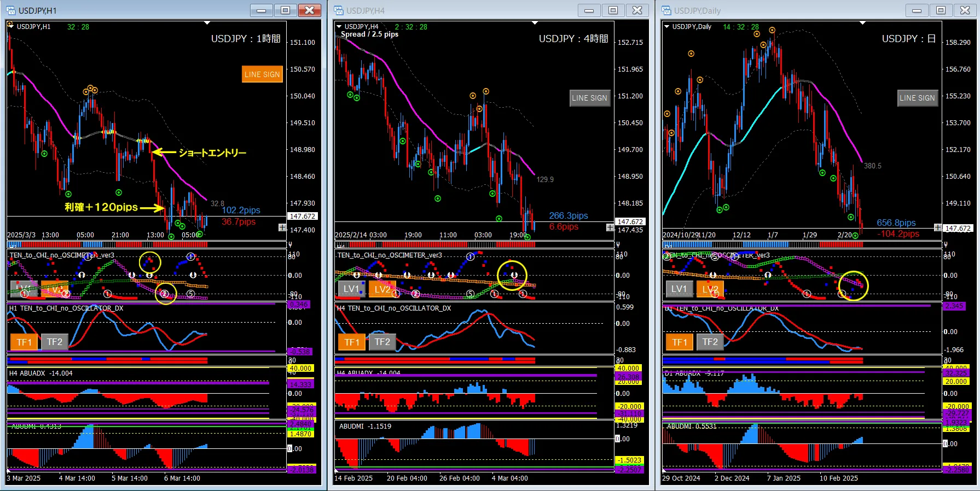Click the 147.672 current price label in H1 chart
This screenshot has width=980, height=491.
303,217
